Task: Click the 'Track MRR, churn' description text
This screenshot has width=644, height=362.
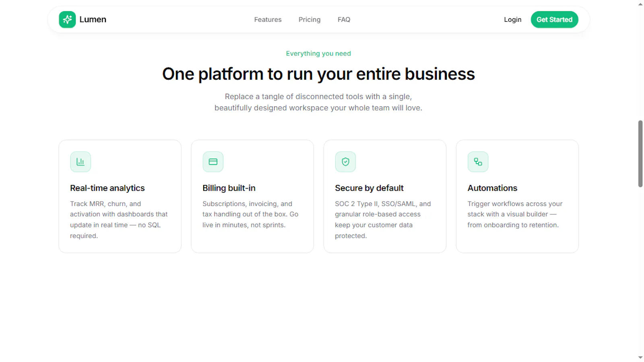Action: coord(119,220)
